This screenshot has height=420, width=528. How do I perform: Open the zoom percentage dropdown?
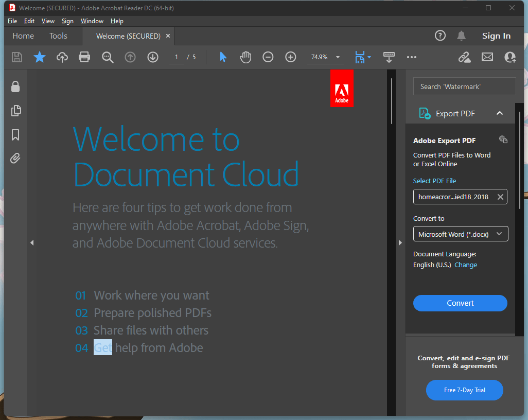click(338, 57)
